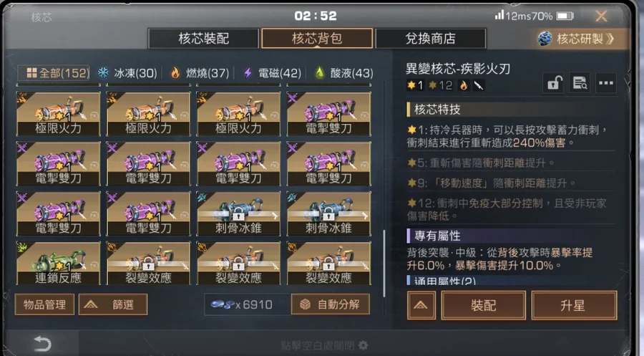This screenshot has height=356, width=644.
Task: Select the 連鎖反應 green core thumbnail
Action: pyautogui.click(x=59, y=263)
